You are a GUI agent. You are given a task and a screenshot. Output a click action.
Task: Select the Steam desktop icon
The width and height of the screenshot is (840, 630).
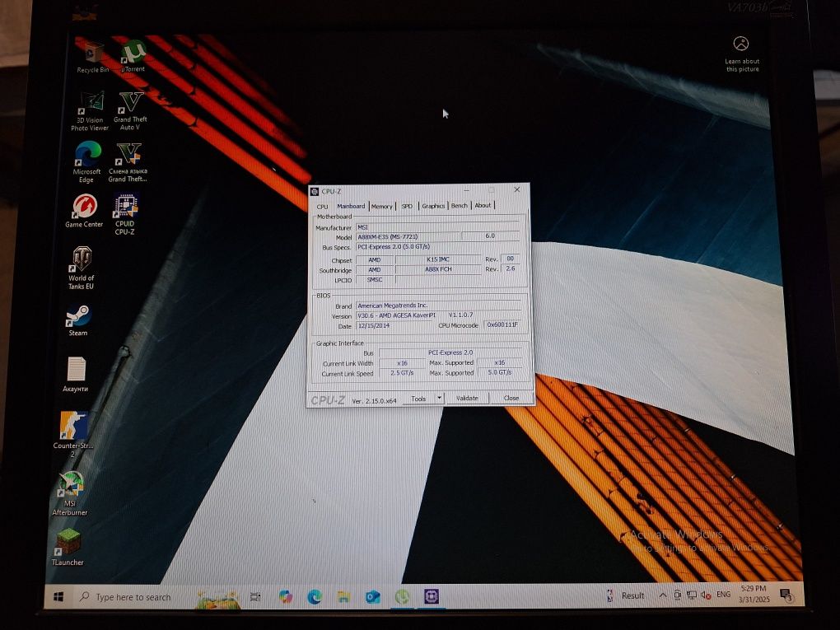pyautogui.click(x=77, y=320)
